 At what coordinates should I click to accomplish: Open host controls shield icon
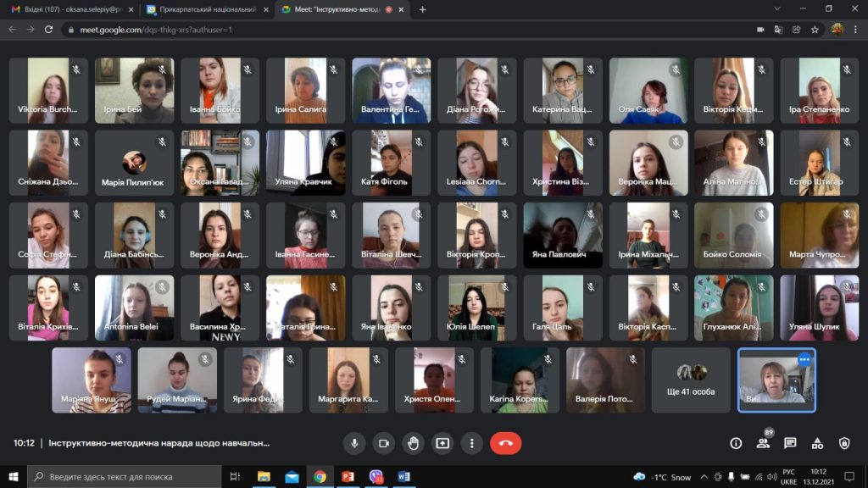(844, 443)
